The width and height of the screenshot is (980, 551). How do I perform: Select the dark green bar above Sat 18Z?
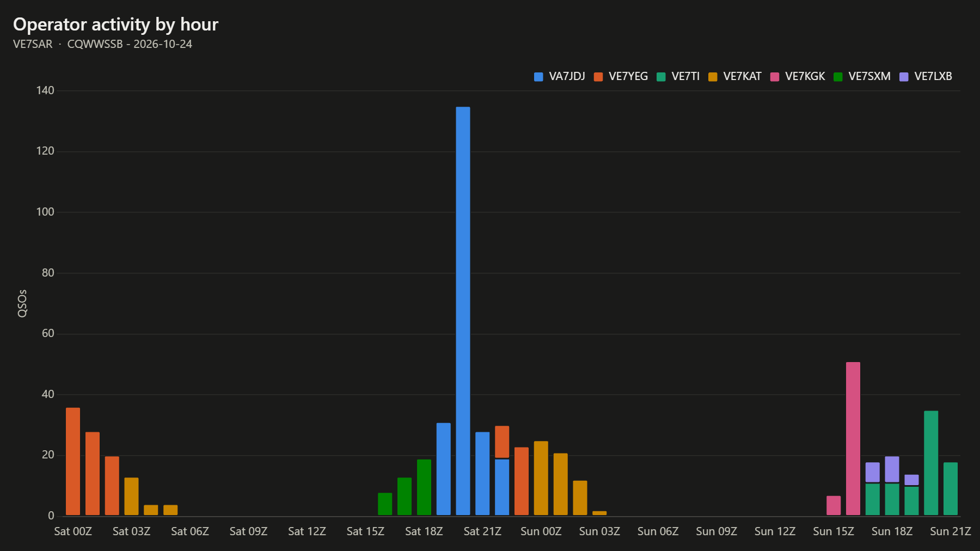click(424, 487)
